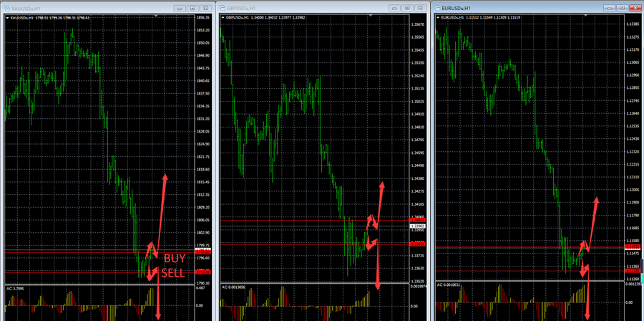Open the triangle beside GBPUSDu,H1 chart header
Screen dimensions: 644x321
pyautogui.click(x=223, y=17)
